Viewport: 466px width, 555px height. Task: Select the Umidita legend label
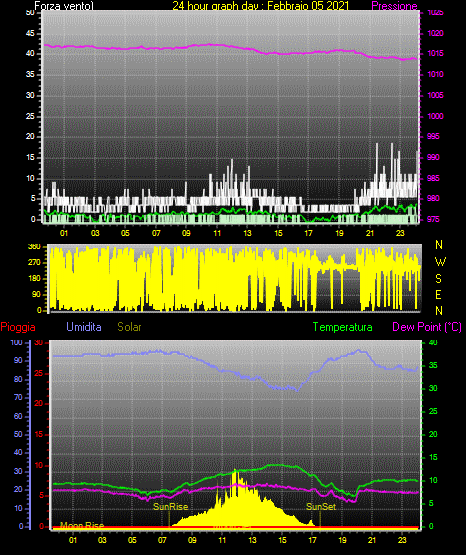click(84, 327)
